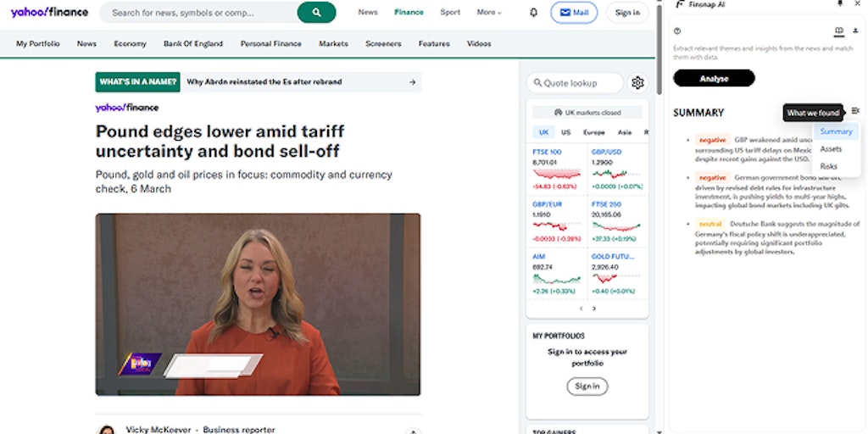This screenshot has width=868, height=434.
Task: Click the Yahoo Finance header logo
Action: pos(49,12)
